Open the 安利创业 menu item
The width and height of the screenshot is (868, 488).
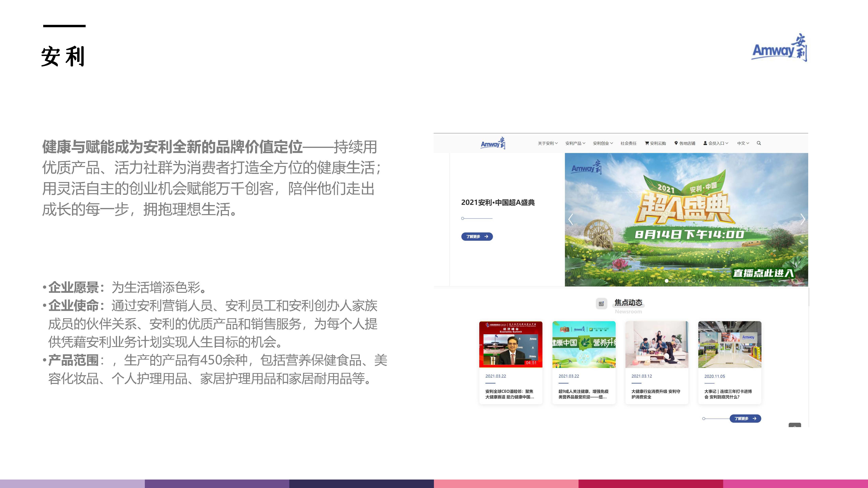(603, 143)
